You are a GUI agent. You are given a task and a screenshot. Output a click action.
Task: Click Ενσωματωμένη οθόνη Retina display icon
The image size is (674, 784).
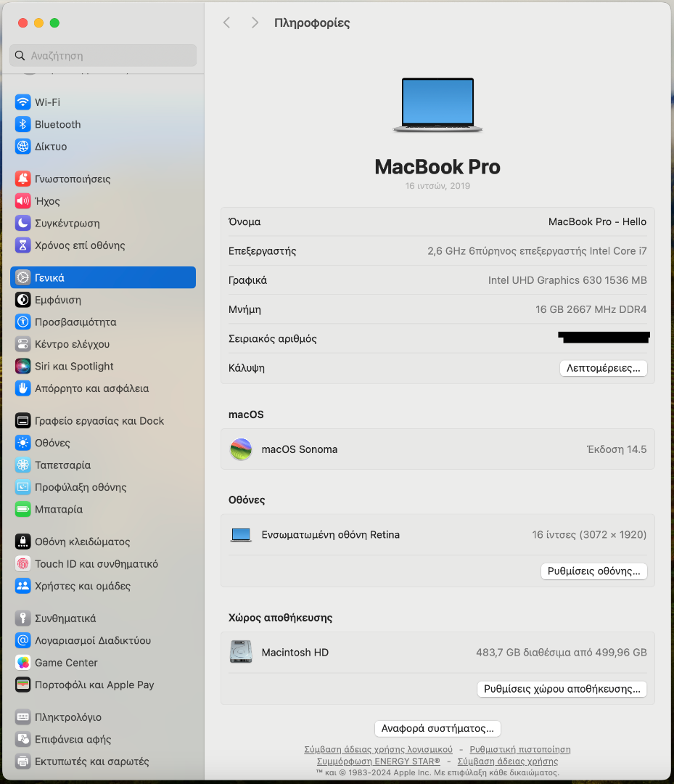[x=241, y=534]
